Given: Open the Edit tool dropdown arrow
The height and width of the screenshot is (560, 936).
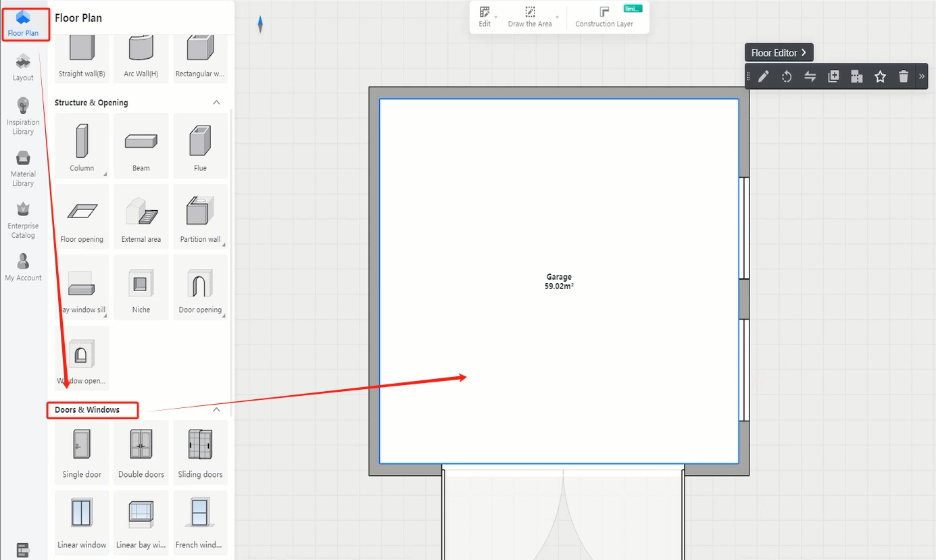Looking at the screenshot, I should point(496,17).
